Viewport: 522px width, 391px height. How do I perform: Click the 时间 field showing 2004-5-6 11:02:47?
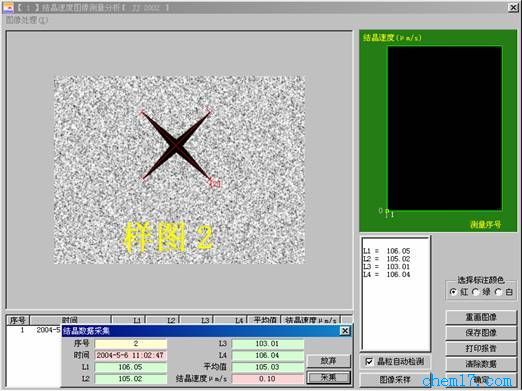(131, 355)
